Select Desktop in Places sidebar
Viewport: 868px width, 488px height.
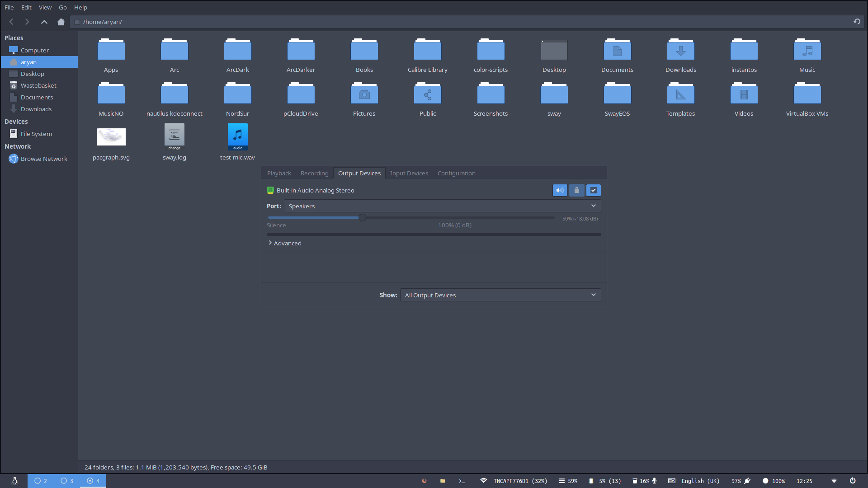tap(39, 74)
